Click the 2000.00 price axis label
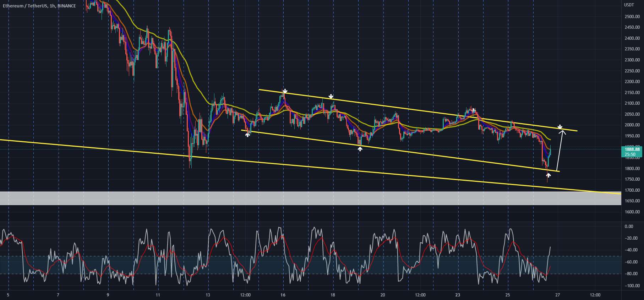Viewport: 644px width, 300px height. point(632,125)
